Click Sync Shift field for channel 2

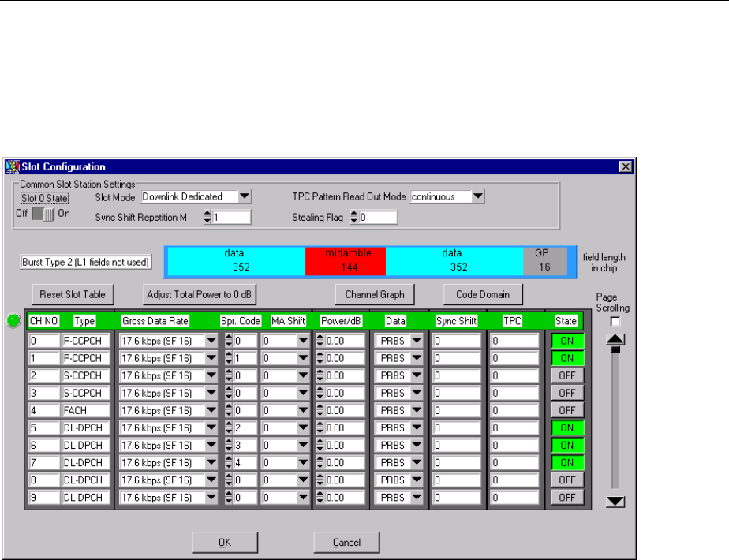click(x=457, y=375)
